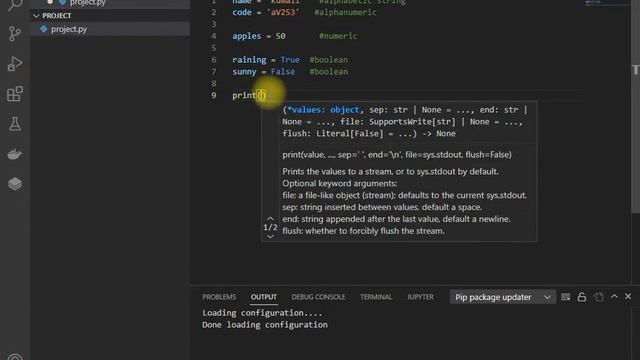Screen dimensions: 640x360
Task: Switch to the JUPYTER tab
Action: (420, 297)
